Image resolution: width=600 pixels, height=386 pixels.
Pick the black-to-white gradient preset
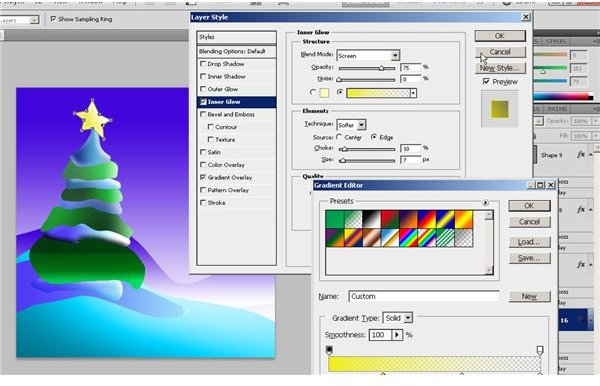click(x=372, y=220)
